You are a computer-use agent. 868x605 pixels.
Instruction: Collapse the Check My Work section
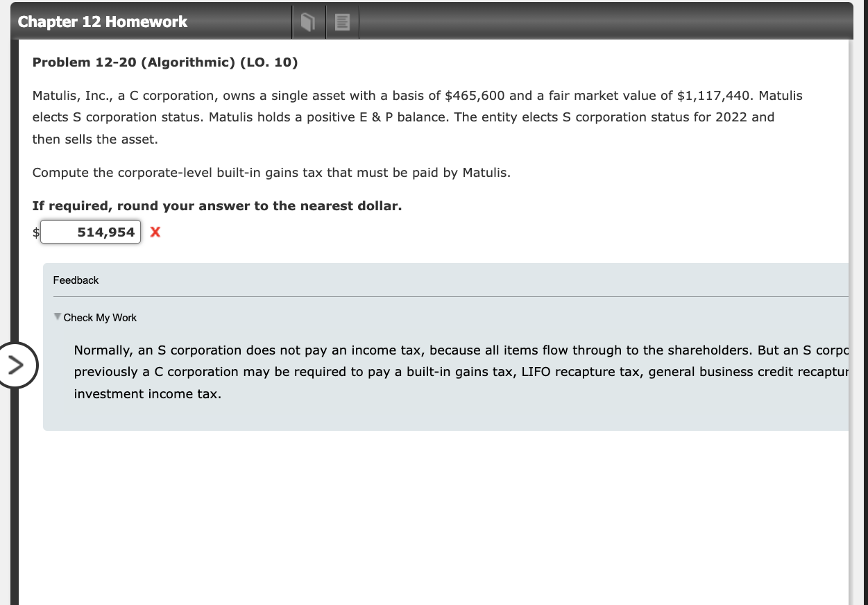[99, 317]
